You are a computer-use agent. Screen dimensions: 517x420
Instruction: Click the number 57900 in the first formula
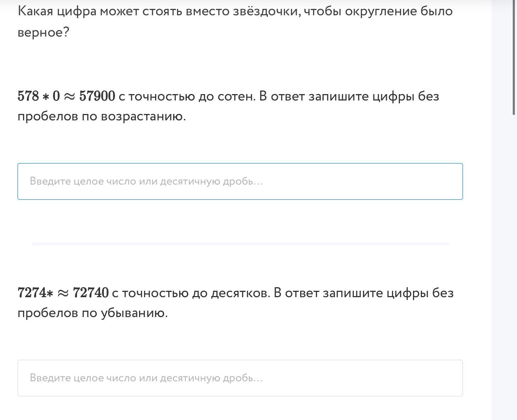[x=97, y=96]
